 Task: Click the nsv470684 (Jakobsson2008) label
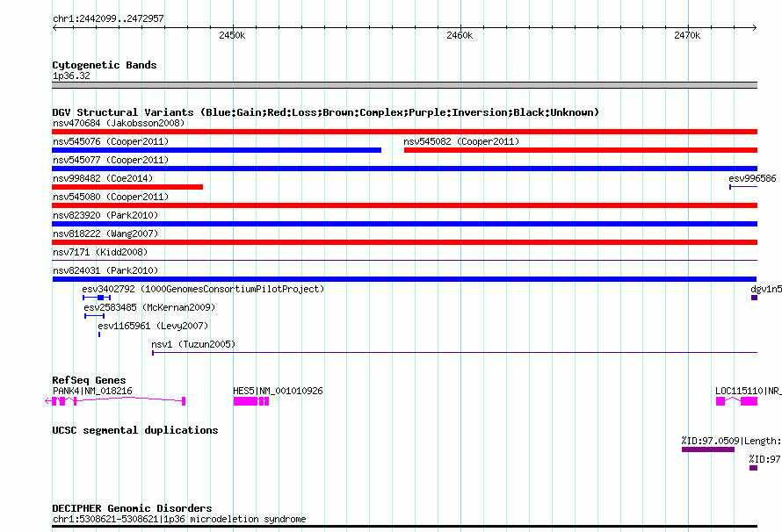pos(119,123)
